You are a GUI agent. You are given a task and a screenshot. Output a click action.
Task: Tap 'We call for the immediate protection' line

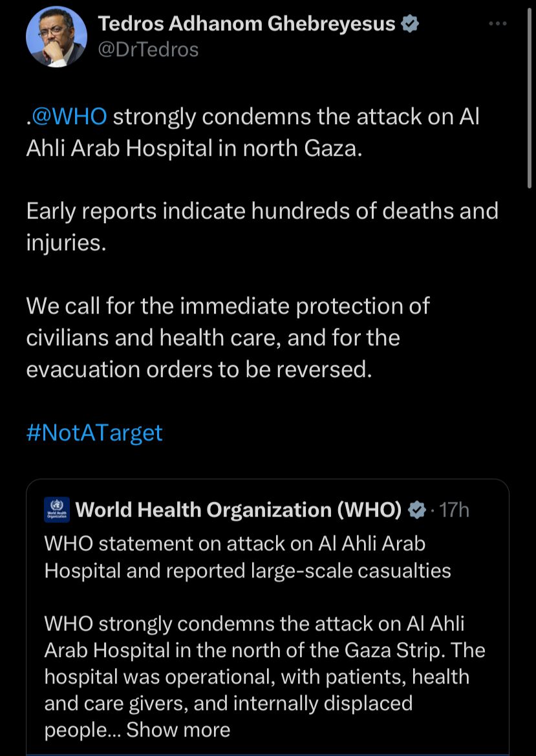tap(228, 306)
